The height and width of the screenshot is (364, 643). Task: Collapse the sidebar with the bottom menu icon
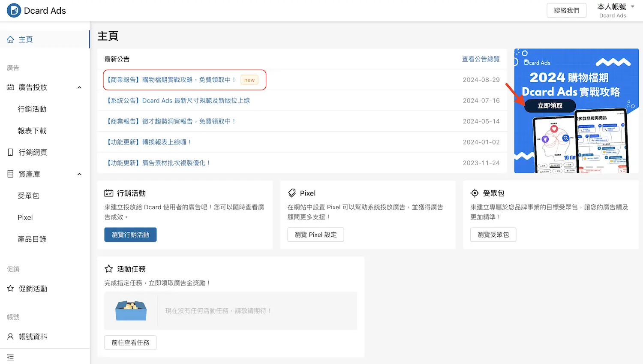[10, 357]
